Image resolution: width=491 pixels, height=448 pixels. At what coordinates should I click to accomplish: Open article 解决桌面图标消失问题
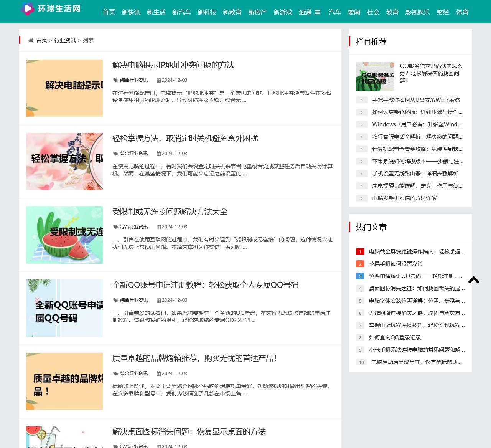pyautogui.click(x=189, y=431)
